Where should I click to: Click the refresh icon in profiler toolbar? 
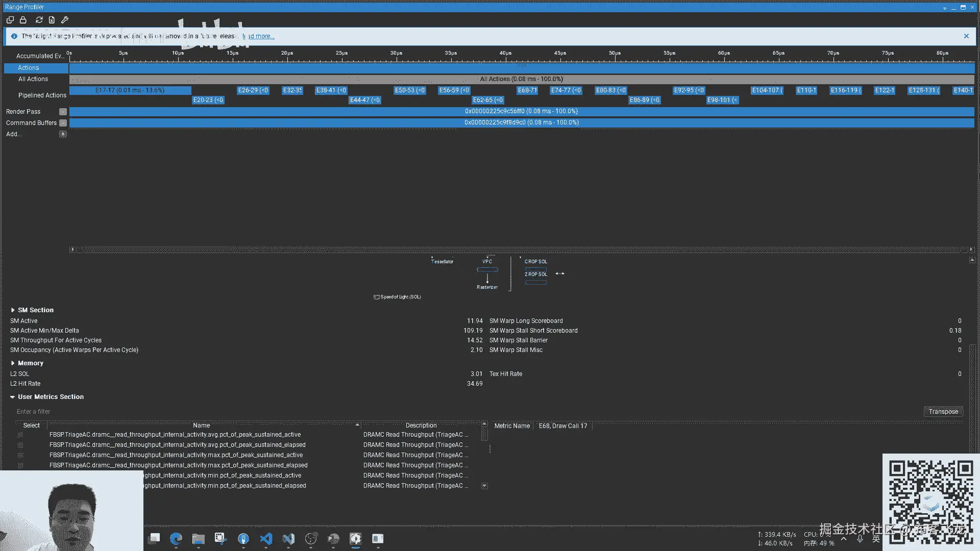pyautogui.click(x=39, y=20)
